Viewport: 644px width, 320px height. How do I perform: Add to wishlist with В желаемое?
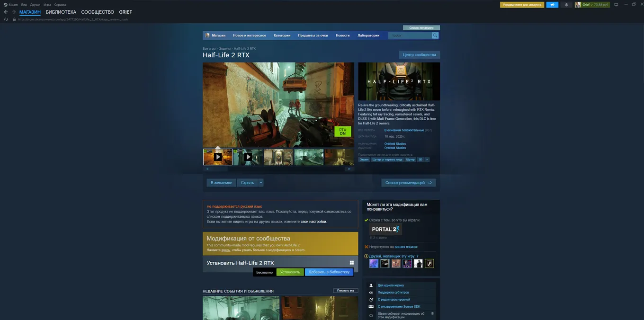(x=222, y=183)
